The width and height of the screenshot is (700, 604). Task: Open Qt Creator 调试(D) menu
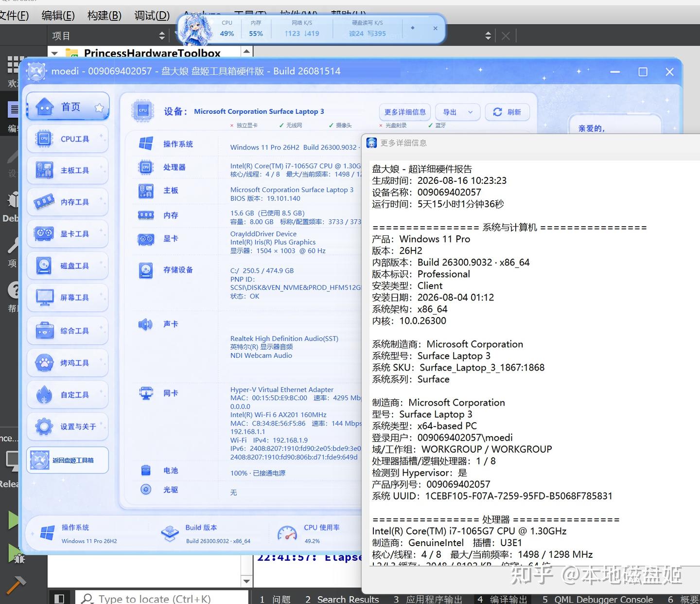(152, 16)
